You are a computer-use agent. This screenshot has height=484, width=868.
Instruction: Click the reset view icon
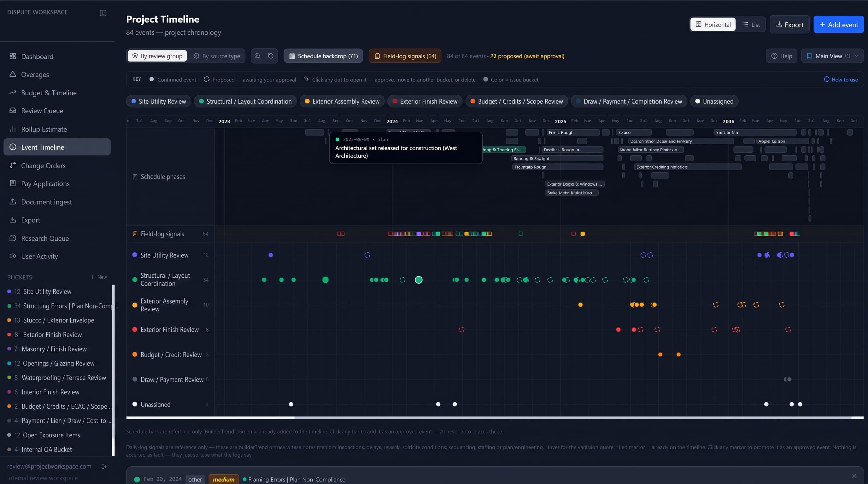(x=271, y=56)
